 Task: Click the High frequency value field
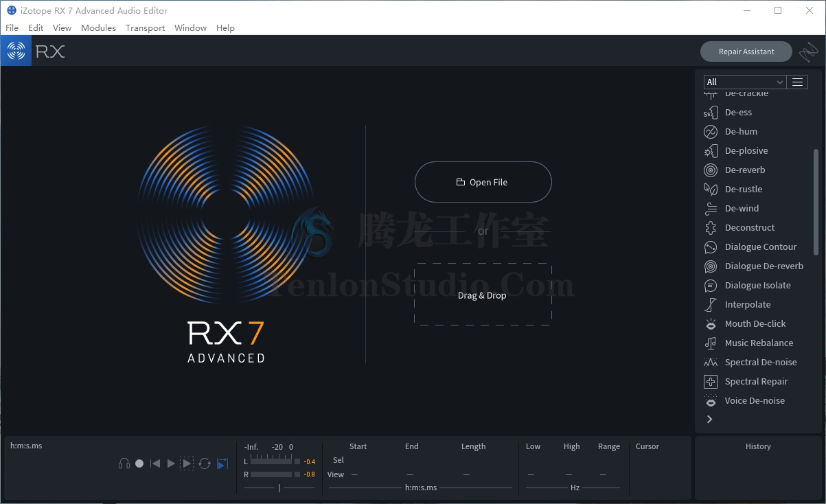click(569, 474)
